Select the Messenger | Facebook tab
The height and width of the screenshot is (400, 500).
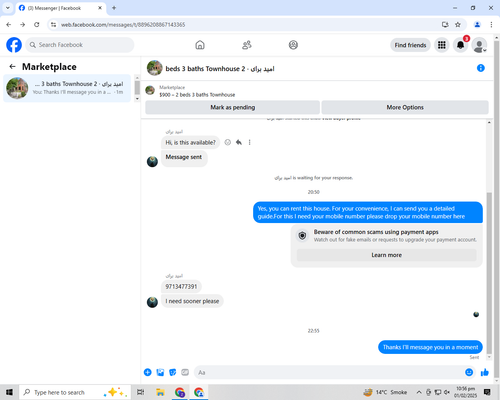coord(61,8)
